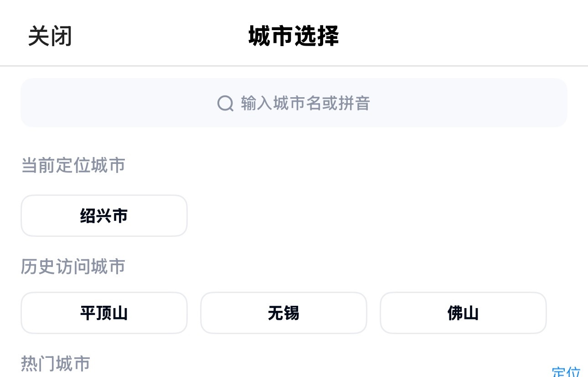Choose 无锡 from visited history
Viewport: 588px width, 377px height.
(284, 313)
